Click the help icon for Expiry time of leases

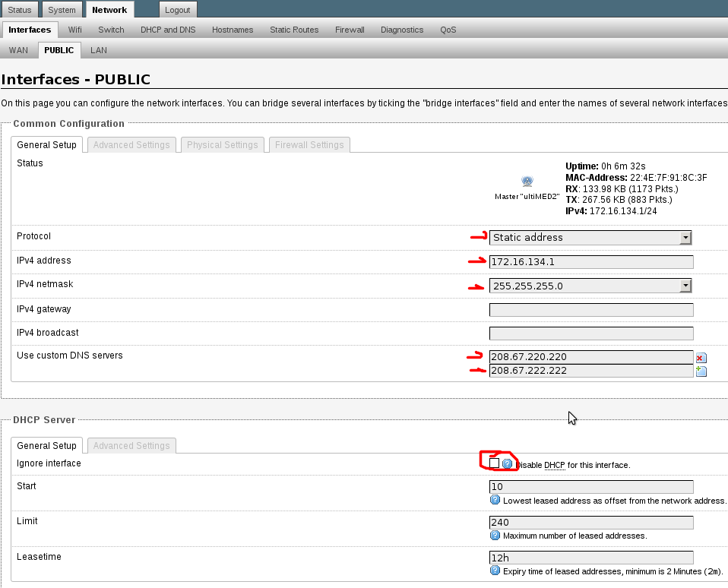point(495,571)
